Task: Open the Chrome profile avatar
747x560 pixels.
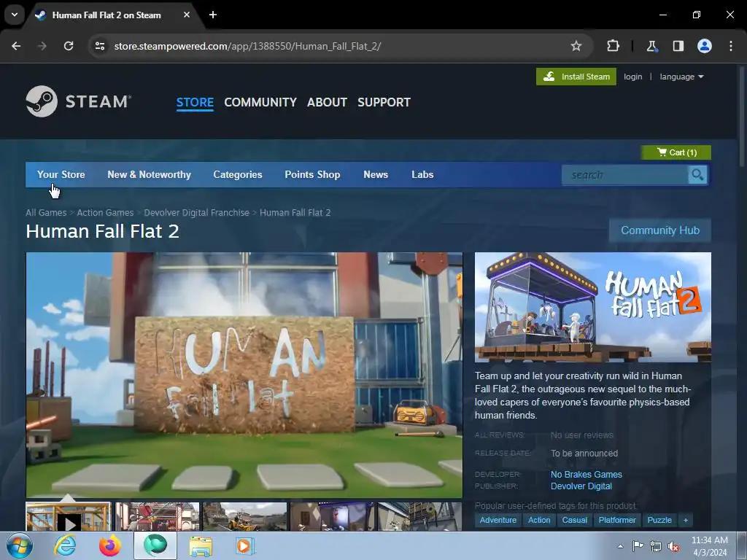Action: click(705, 46)
